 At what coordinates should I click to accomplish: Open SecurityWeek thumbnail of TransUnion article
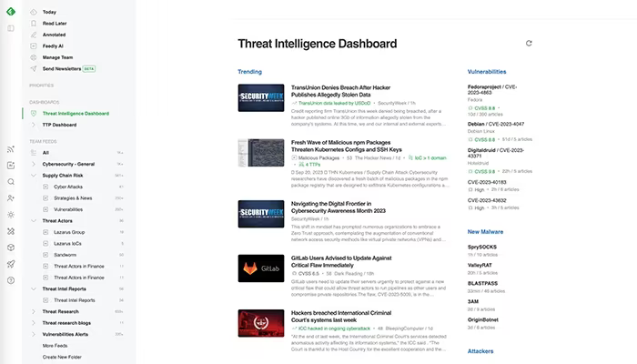coord(261,98)
